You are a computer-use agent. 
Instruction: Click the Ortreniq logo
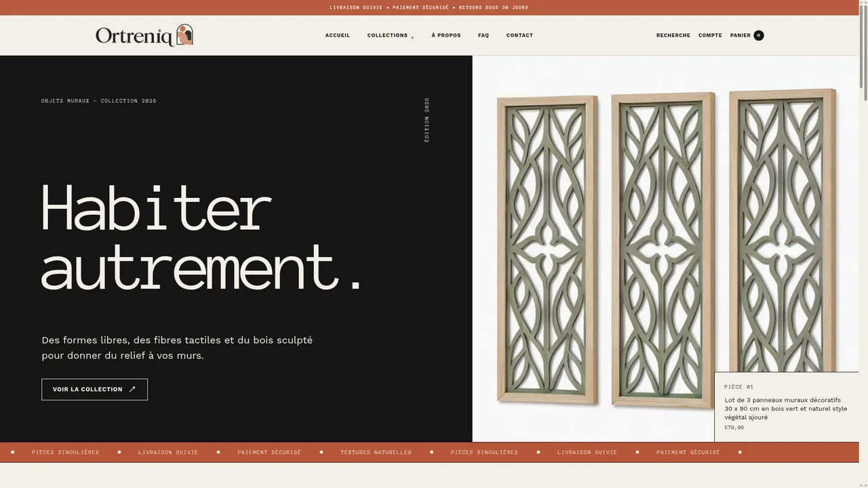(144, 35)
